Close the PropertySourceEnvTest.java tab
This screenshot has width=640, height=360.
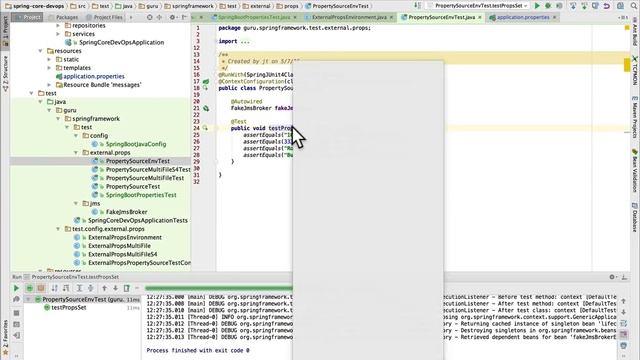coord(480,17)
